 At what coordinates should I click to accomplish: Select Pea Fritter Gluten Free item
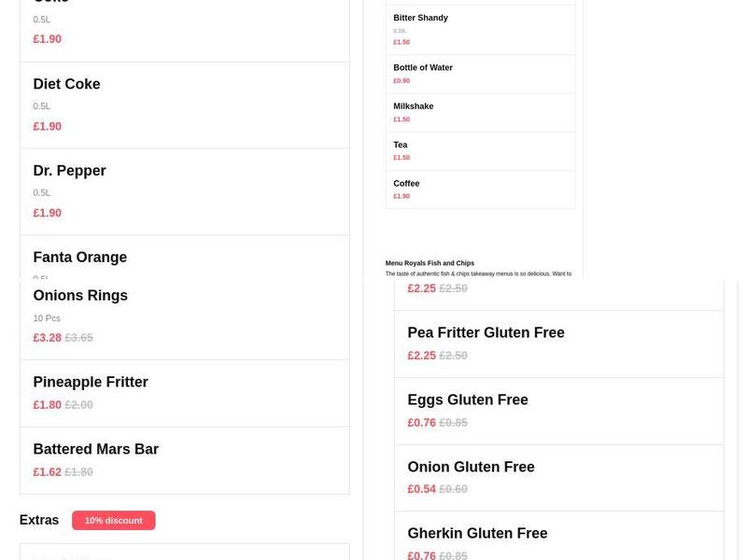click(485, 332)
